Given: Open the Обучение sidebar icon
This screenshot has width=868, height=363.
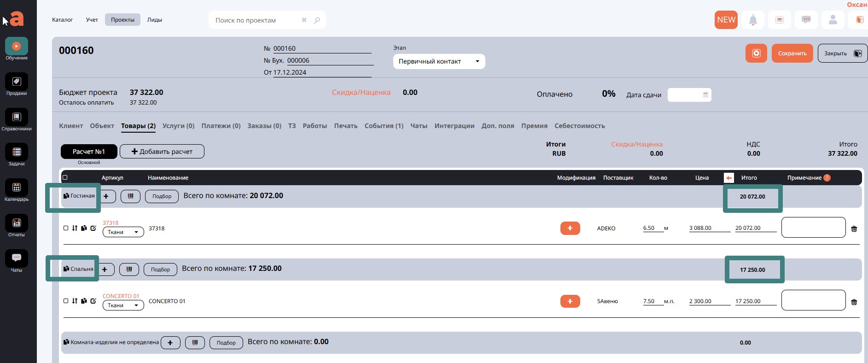Looking at the screenshot, I should pyautogui.click(x=17, y=47).
